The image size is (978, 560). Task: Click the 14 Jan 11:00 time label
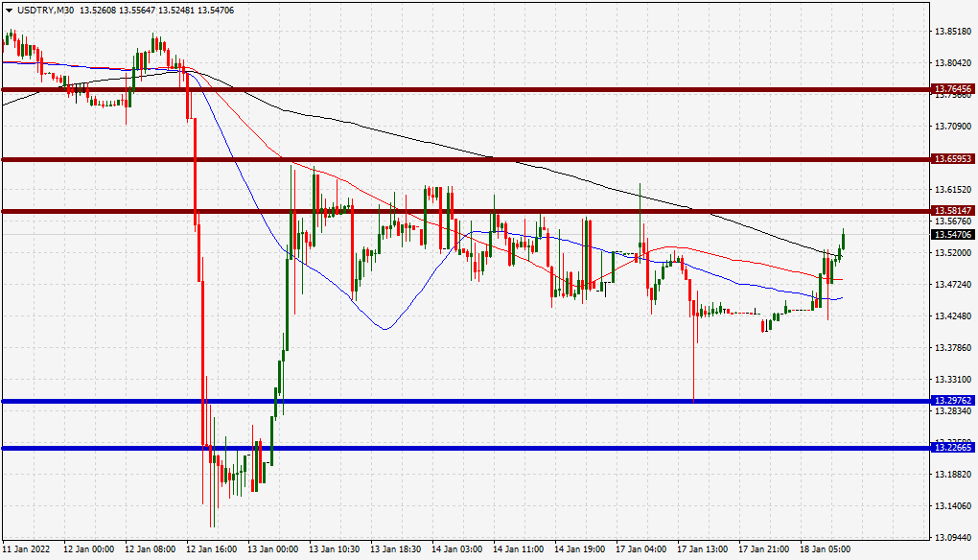(518, 549)
